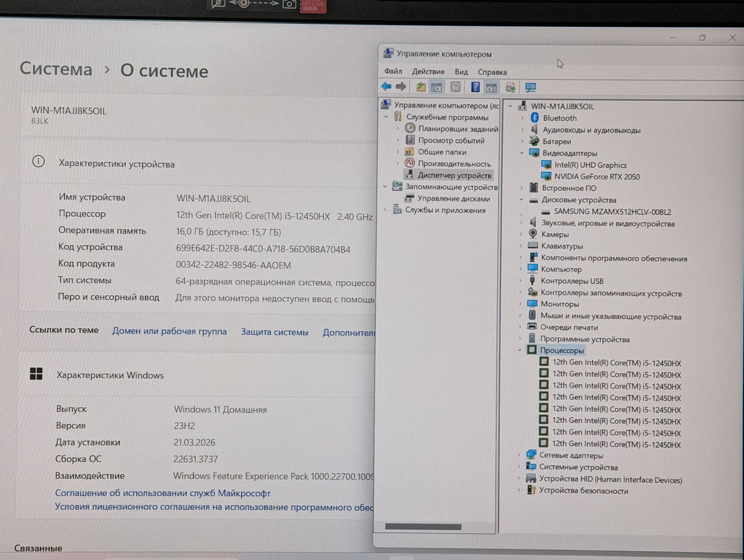The image size is (744, 560).
Task: Click the Камеры webcam icon
Action: point(533,234)
